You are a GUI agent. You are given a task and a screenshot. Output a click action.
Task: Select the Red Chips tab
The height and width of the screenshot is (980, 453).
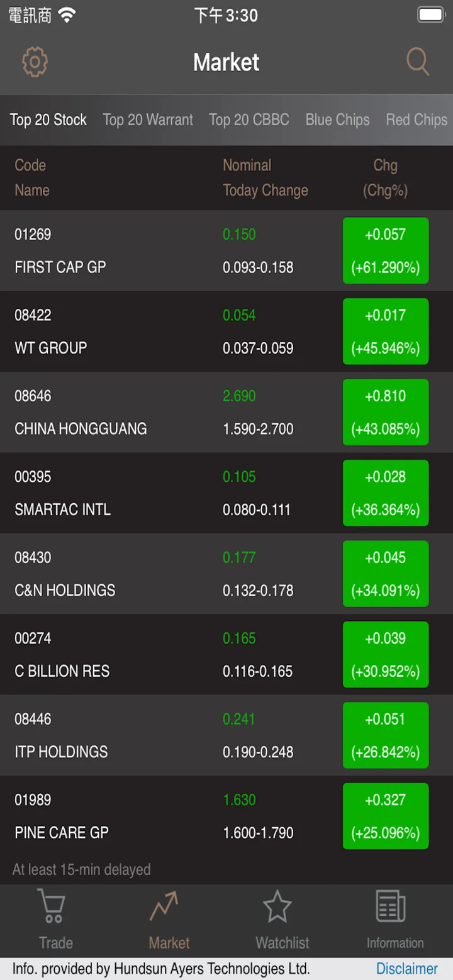[417, 120]
